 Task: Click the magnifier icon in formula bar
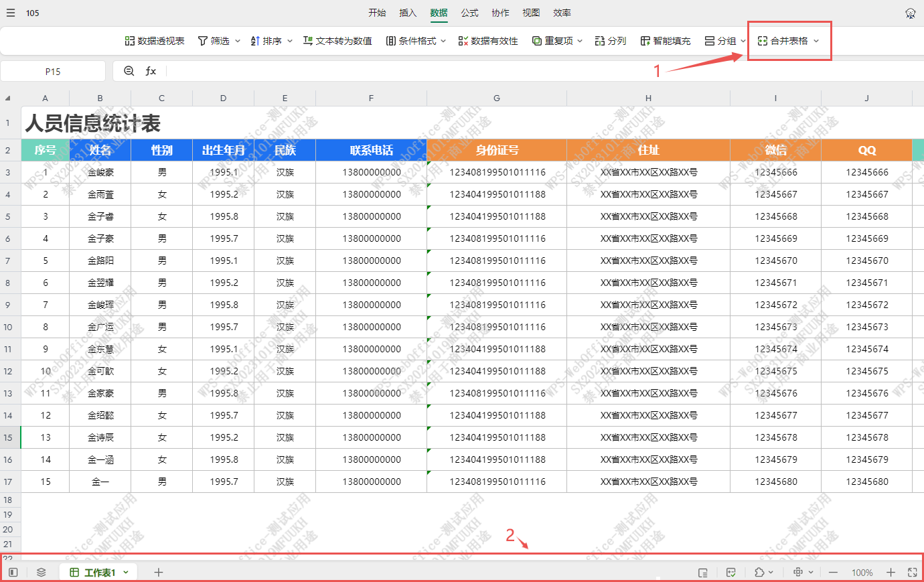[x=129, y=71]
